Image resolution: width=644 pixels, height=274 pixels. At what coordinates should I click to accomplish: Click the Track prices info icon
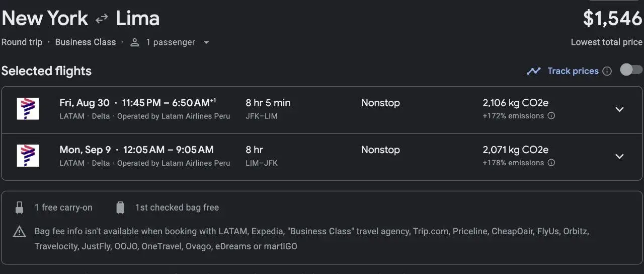point(607,71)
